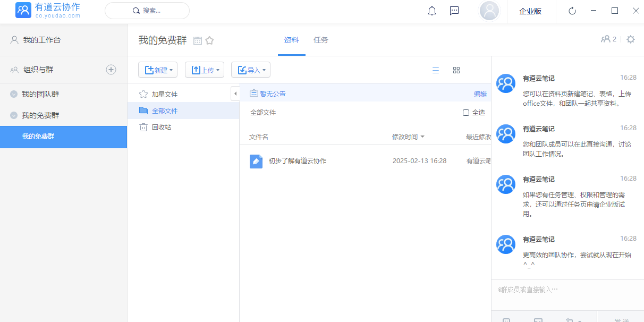Tick the 全选 checkbox

(x=466, y=113)
